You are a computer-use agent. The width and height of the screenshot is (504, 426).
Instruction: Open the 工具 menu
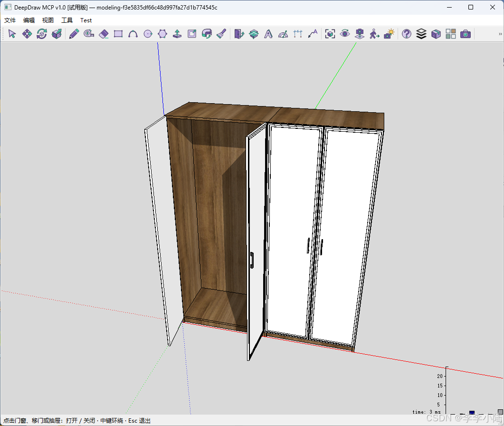tap(67, 20)
